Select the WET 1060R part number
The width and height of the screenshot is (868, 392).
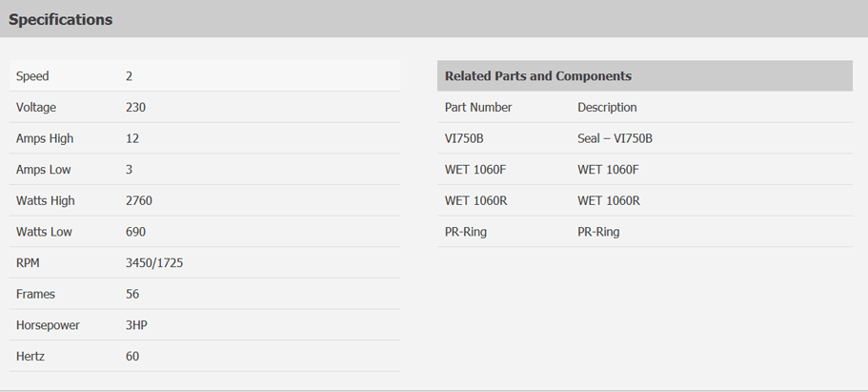[475, 200]
